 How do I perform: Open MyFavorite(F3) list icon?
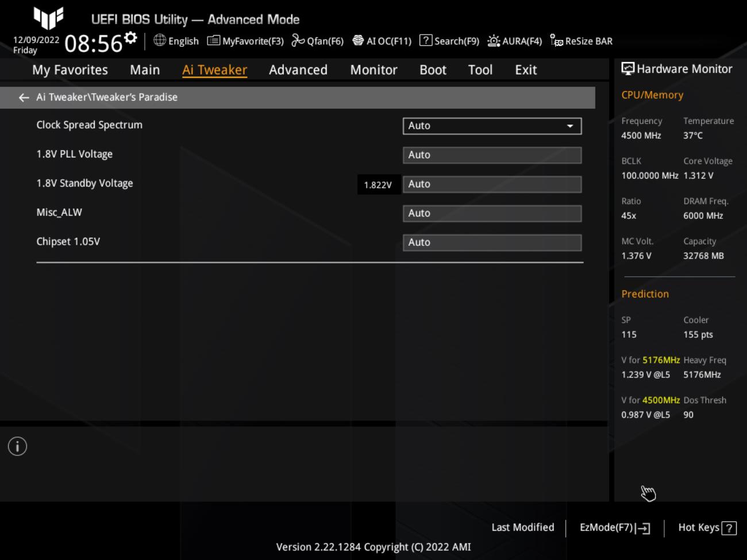click(213, 40)
